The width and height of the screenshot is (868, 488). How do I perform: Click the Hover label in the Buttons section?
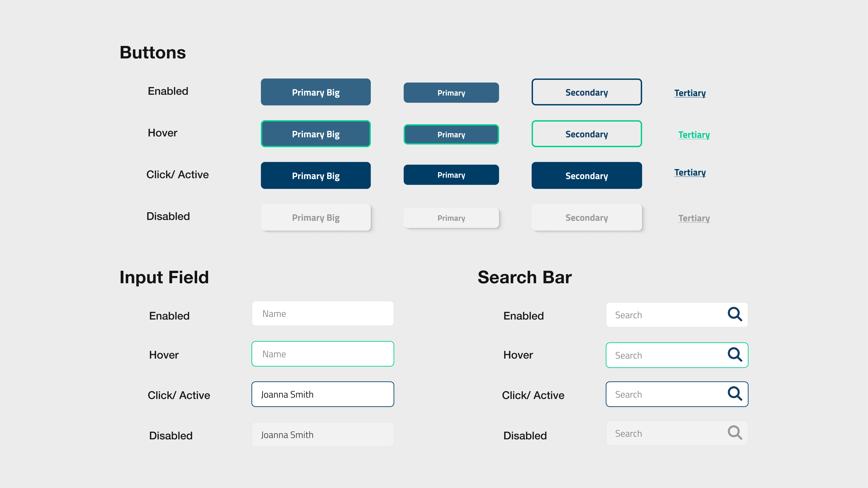tap(162, 133)
